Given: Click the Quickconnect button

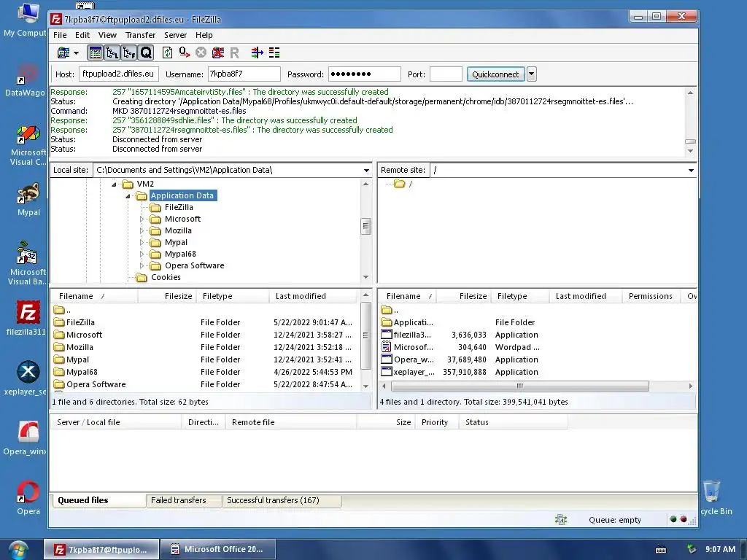Looking at the screenshot, I should [x=495, y=74].
